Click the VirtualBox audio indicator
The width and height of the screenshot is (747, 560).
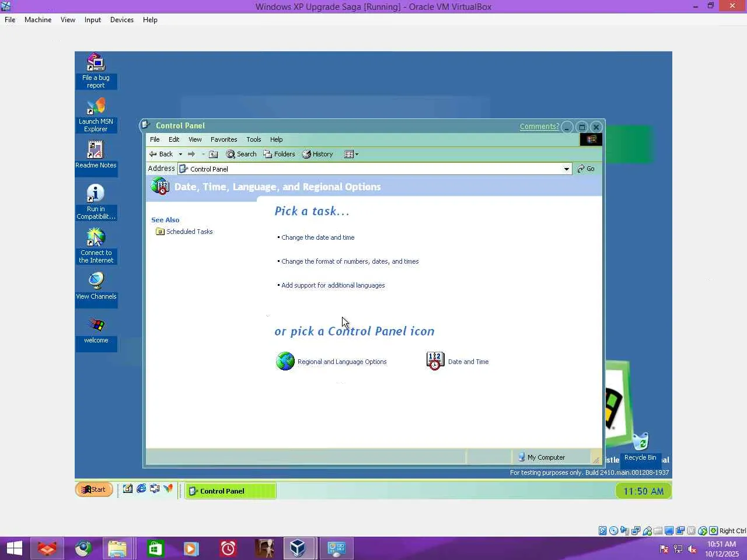tap(625, 531)
